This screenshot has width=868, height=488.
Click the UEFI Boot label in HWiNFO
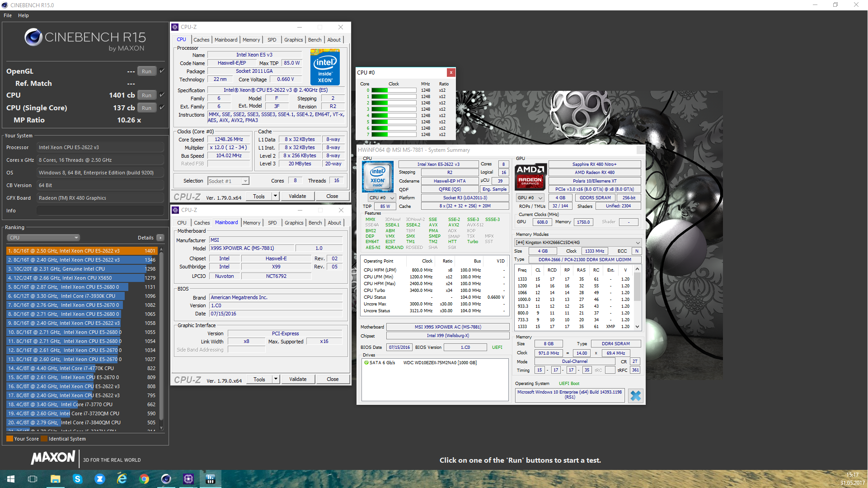pos(569,383)
